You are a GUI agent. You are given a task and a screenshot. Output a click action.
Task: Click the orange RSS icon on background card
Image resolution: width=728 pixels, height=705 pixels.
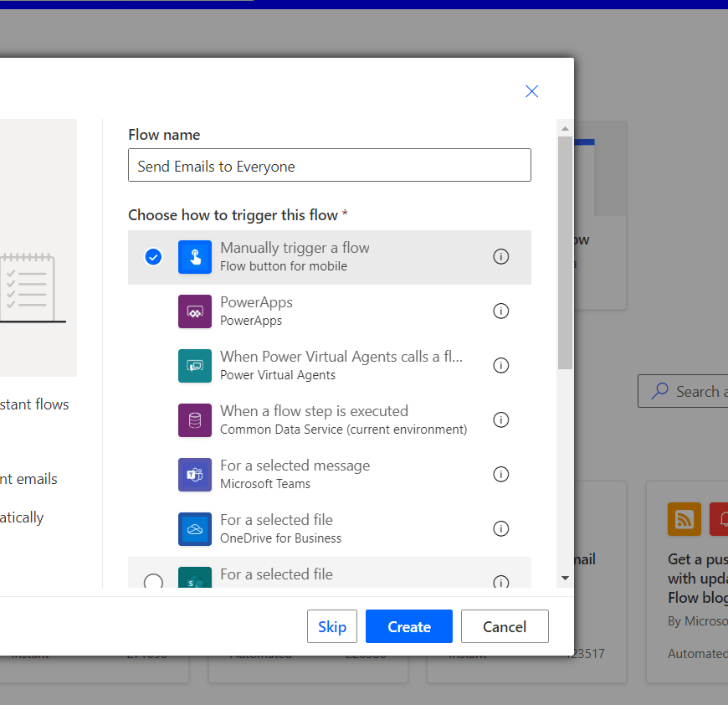click(x=684, y=519)
